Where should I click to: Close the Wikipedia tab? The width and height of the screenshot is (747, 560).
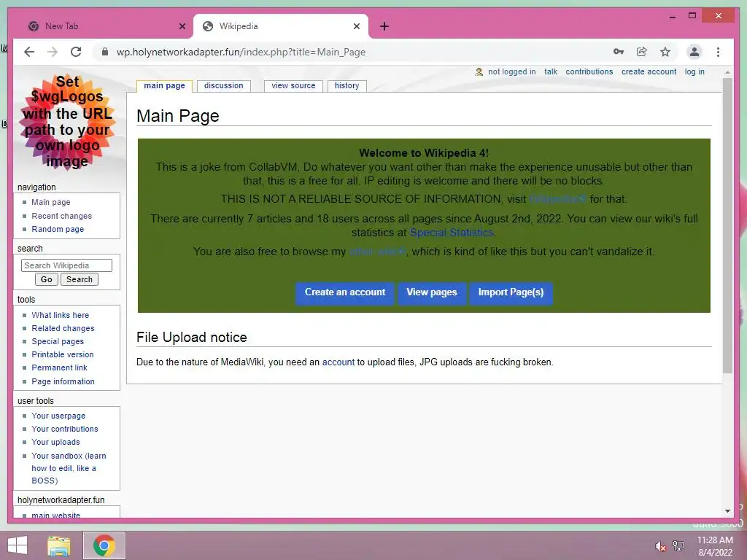(x=356, y=26)
